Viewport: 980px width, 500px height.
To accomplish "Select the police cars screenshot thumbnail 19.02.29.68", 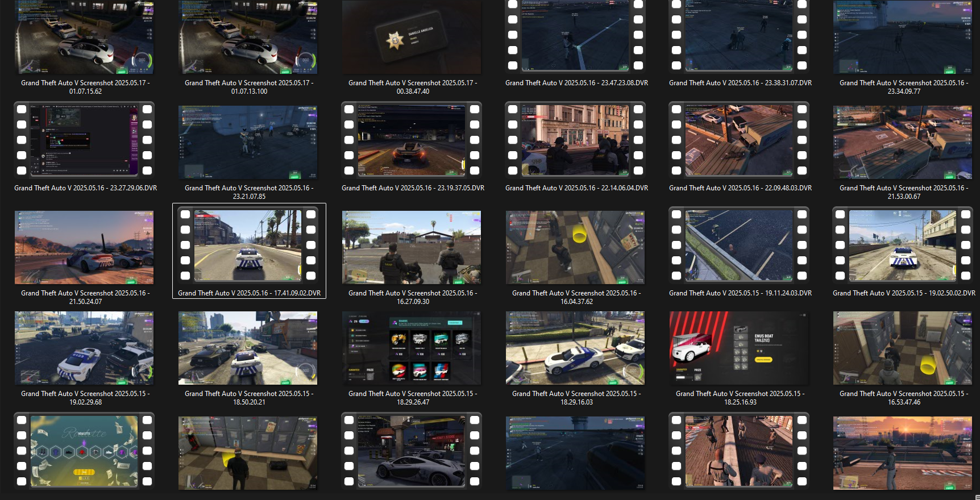I will click(x=84, y=348).
